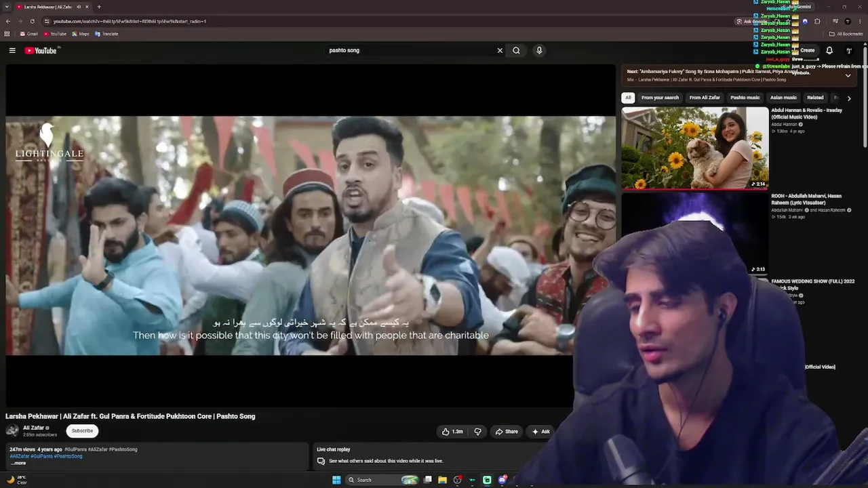Show more filter chips with arrow
This screenshot has width=868, height=488.
pos(849,98)
